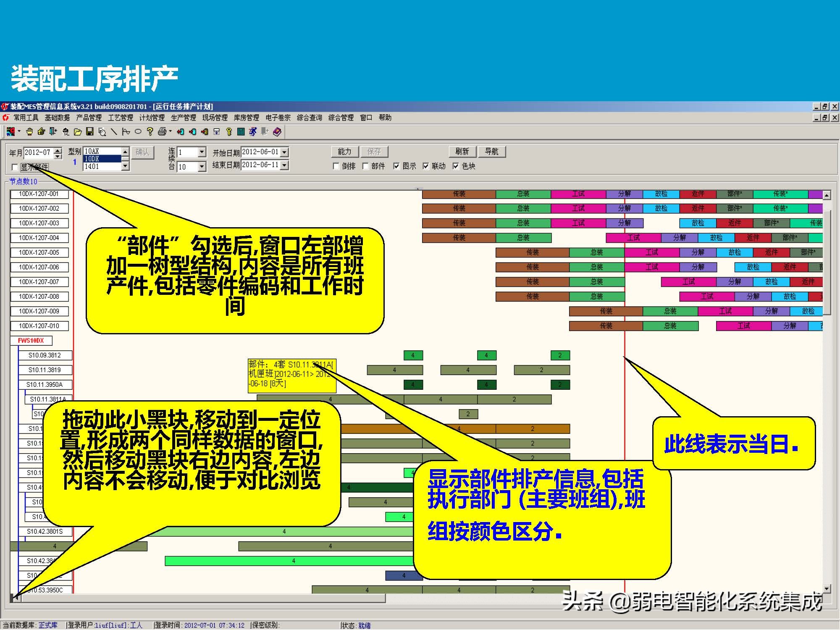Select the FWS10DX tree node
Screen dimensions: 840x630
31,341
